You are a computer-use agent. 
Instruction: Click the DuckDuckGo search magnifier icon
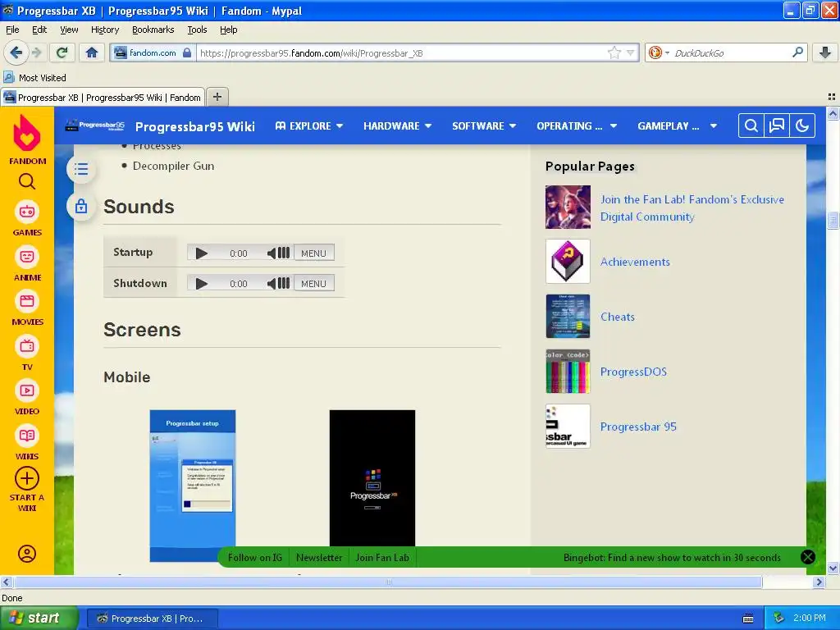pos(797,52)
